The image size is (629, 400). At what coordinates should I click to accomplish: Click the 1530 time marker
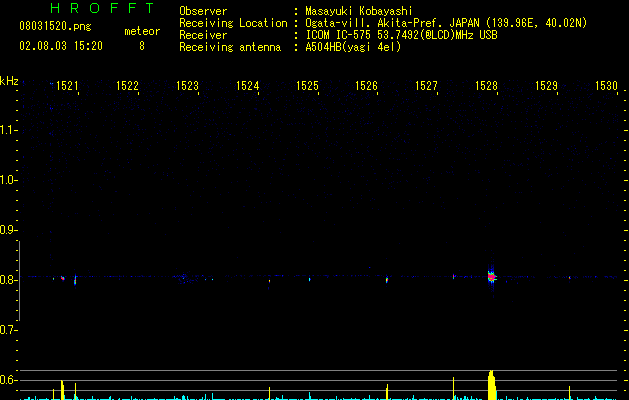[606, 86]
